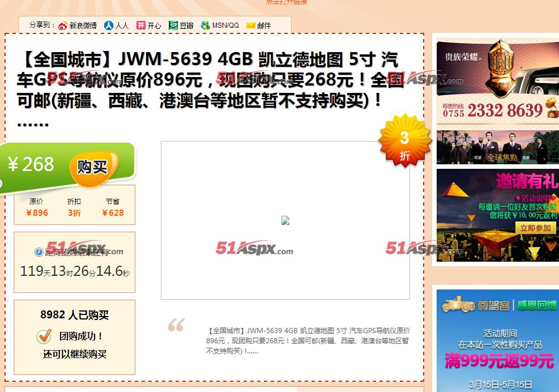The width and height of the screenshot is (559, 392).
Task: Share to Sina Weibo via its icon
Action: (x=63, y=25)
